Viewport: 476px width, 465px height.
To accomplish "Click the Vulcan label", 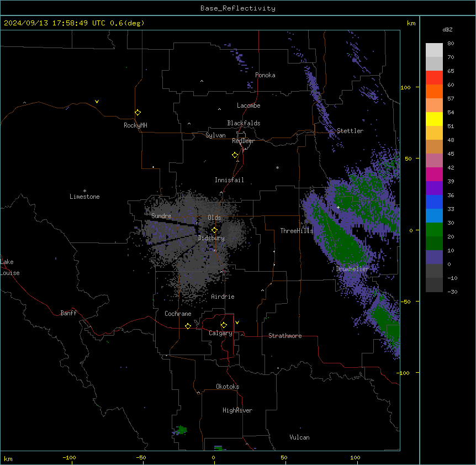I will pyautogui.click(x=299, y=437).
